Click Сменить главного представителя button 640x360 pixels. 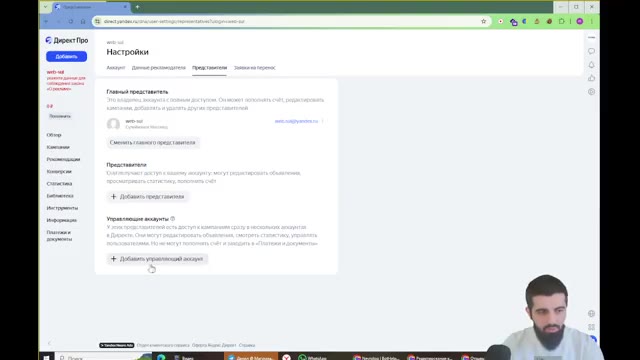point(153,142)
